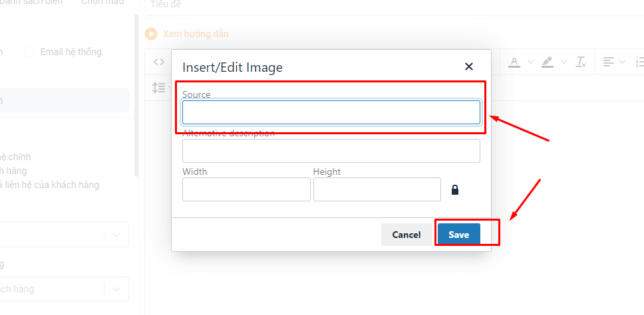The image size is (644, 315).
Task: Click the play icon beside Xem hướng dẫn
Action: tap(151, 34)
